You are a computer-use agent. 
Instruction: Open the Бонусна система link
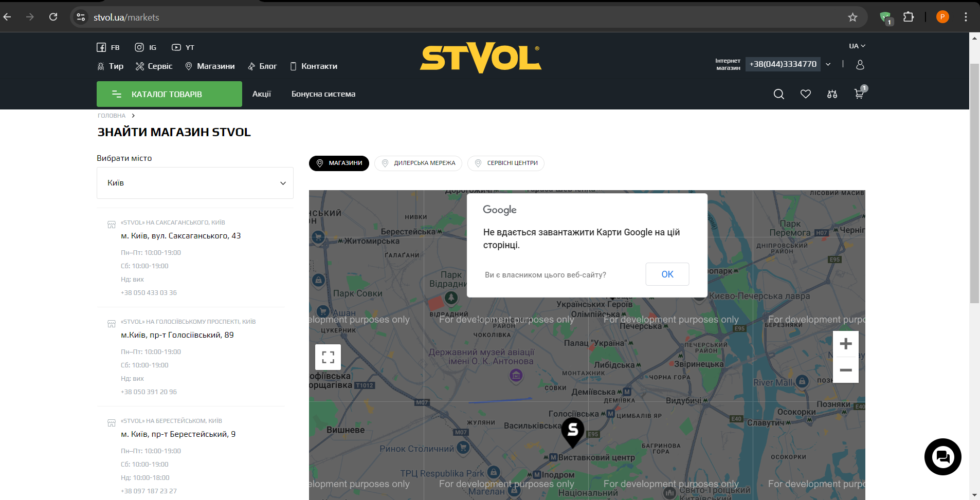323,94
